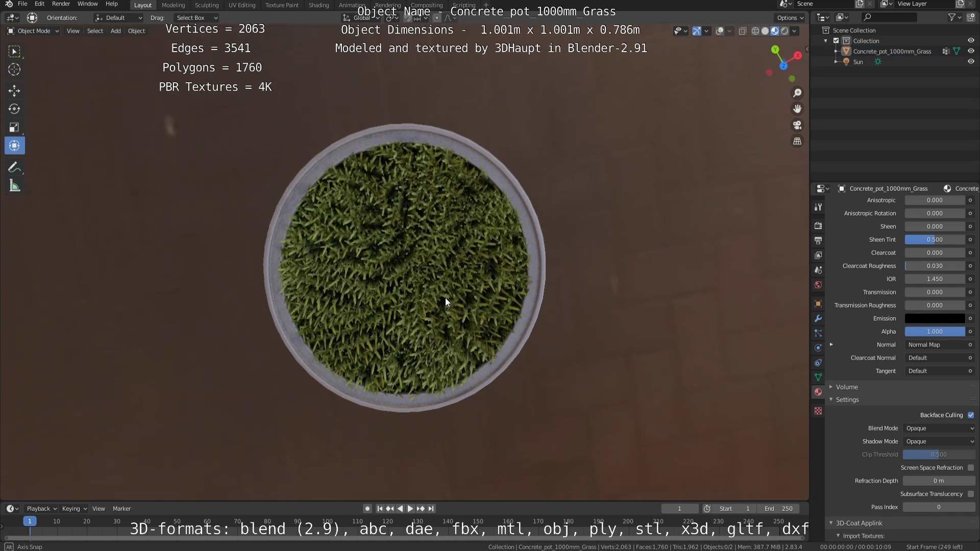Open the Window menu
The width and height of the screenshot is (980, 551).
(87, 4)
